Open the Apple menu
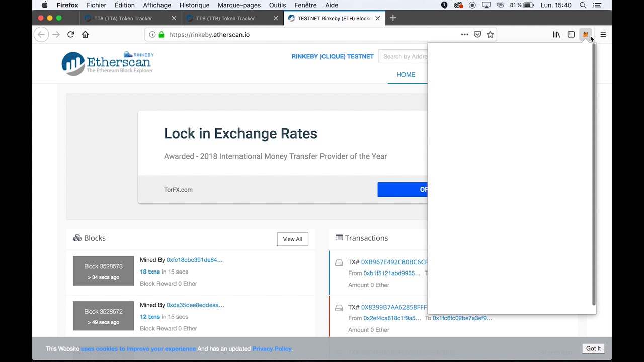The height and width of the screenshot is (362, 644). pos(44,5)
